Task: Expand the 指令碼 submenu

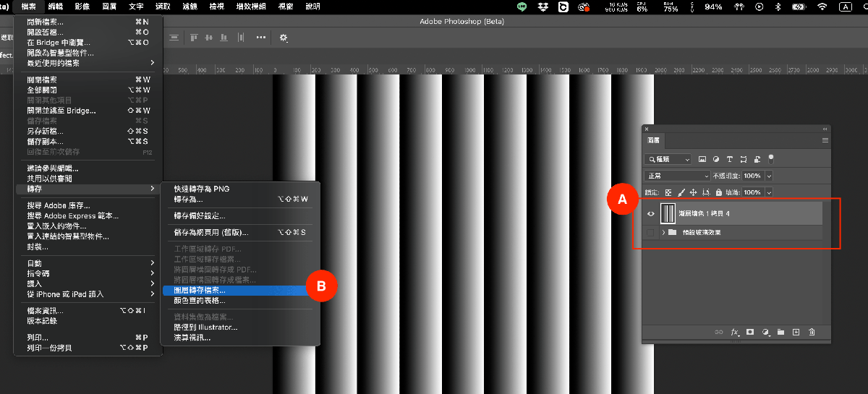Action: click(89, 273)
